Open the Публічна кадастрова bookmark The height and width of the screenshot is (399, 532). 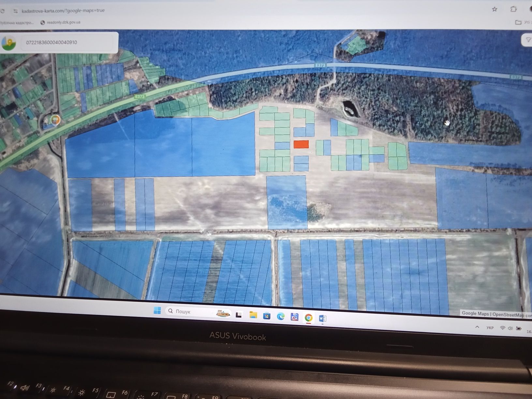16,23
